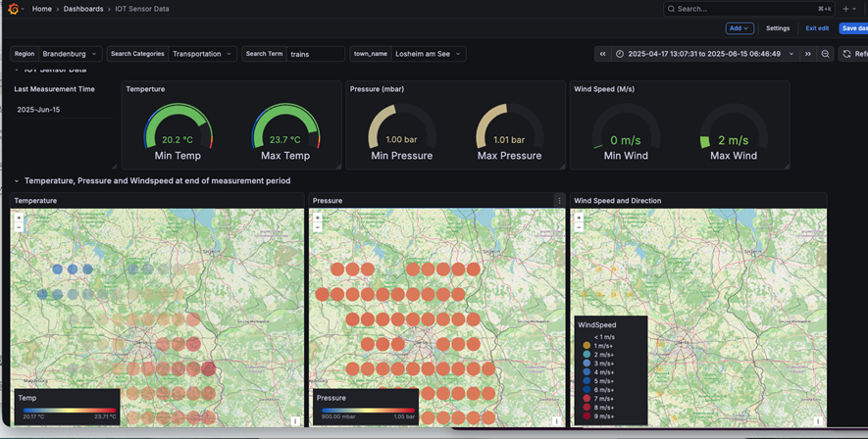
Task: Click the 9 m/s+ WindSpeed legend swatch
Action: click(x=587, y=416)
